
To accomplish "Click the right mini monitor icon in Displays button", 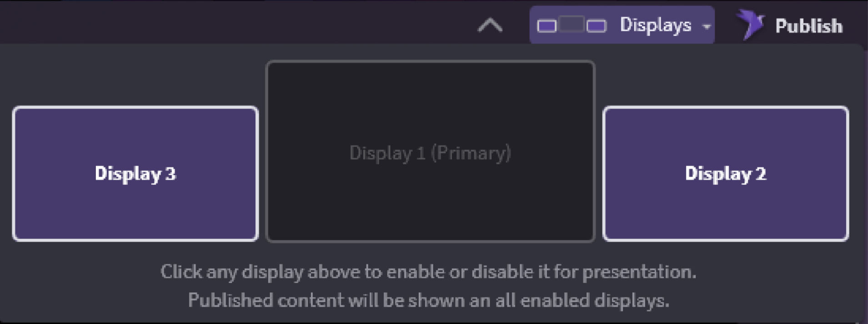I will [596, 26].
